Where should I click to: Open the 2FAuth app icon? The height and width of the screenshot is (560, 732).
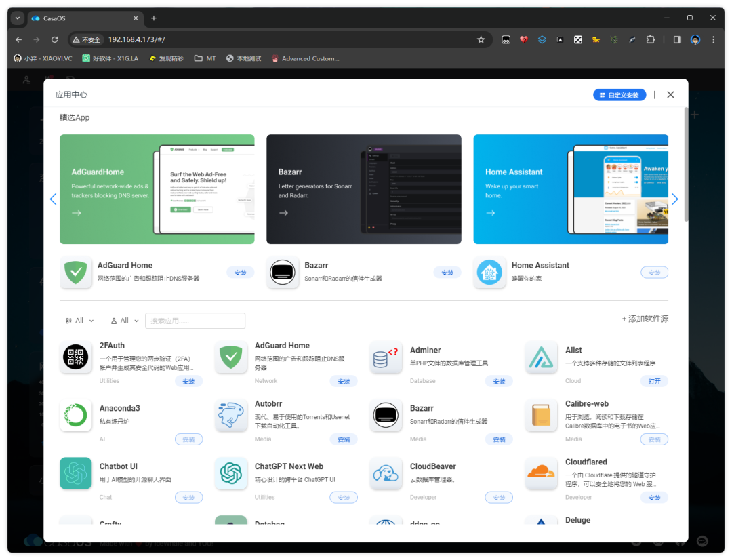[x=76, y=357]
